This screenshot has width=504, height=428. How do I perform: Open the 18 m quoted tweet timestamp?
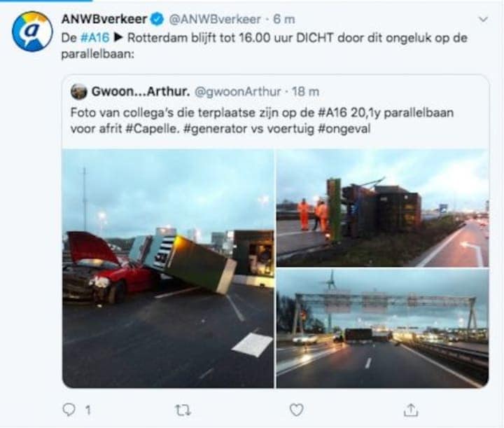coord(305,92)
